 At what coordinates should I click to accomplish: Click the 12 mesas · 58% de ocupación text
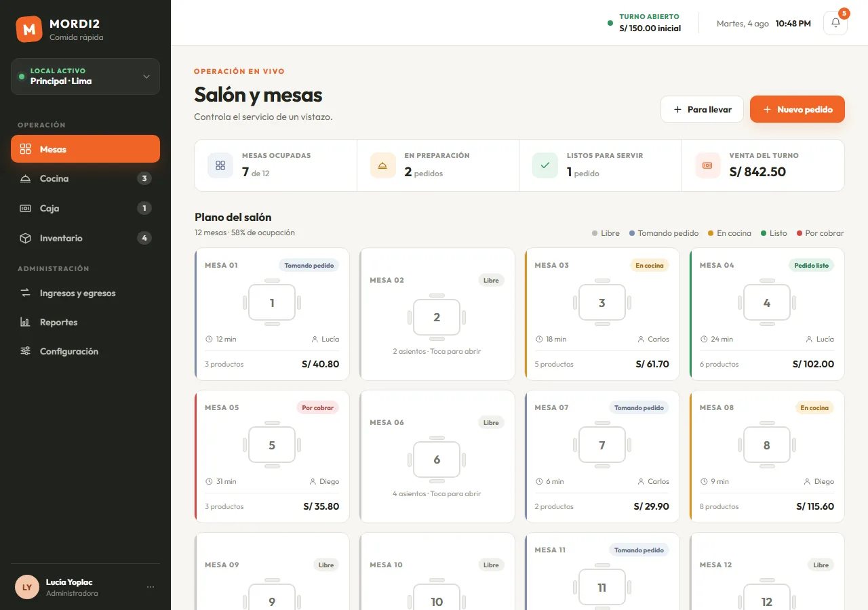pyautogui.click(x=245, y=232)
